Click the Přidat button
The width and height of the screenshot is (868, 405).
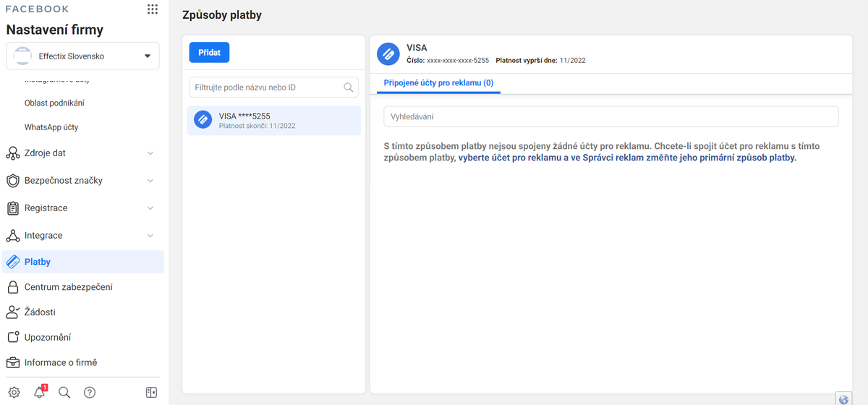pyautogui.click(x=209, y=53)
